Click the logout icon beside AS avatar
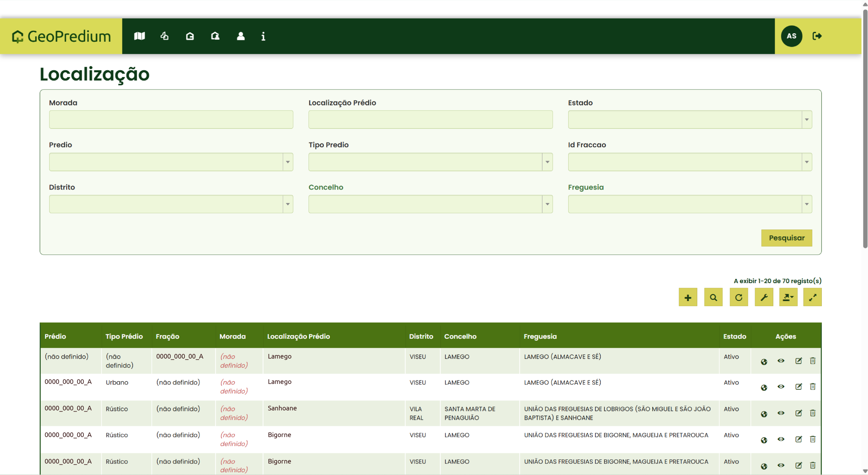The image size is (868, 475). [817, 36]
